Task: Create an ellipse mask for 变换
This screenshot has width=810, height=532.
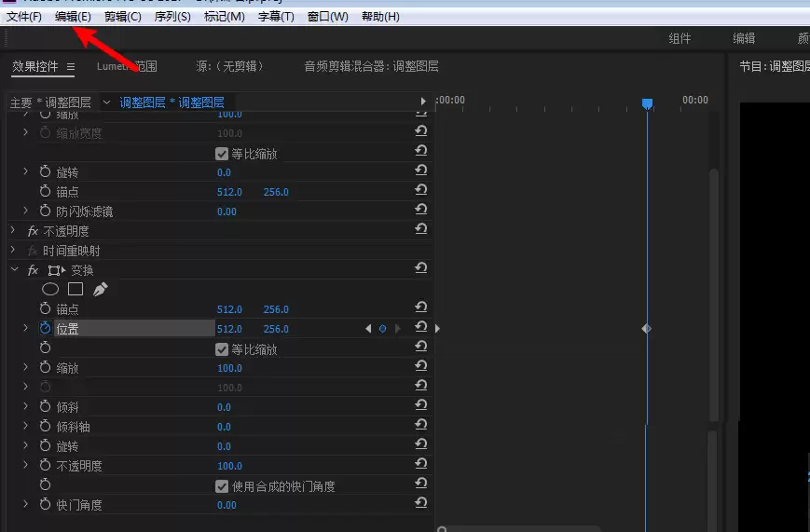Action: [x=50, y=289]
